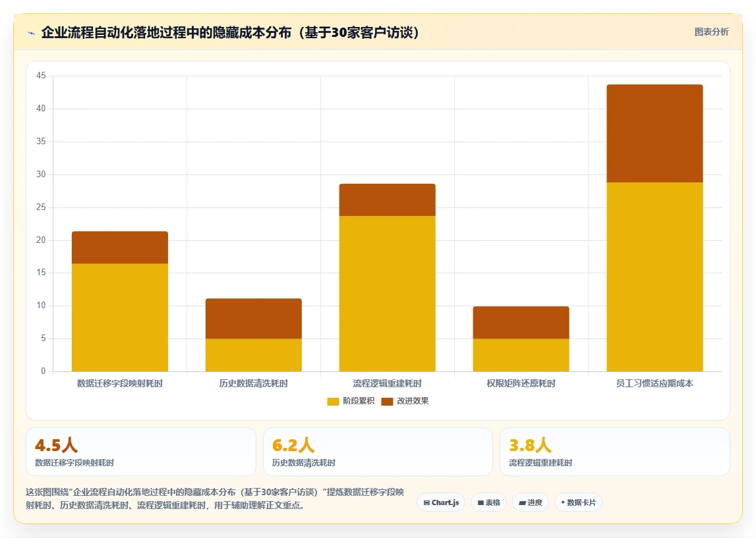
Task: Click the 6.2人 data card value
Action: (293, 445)
